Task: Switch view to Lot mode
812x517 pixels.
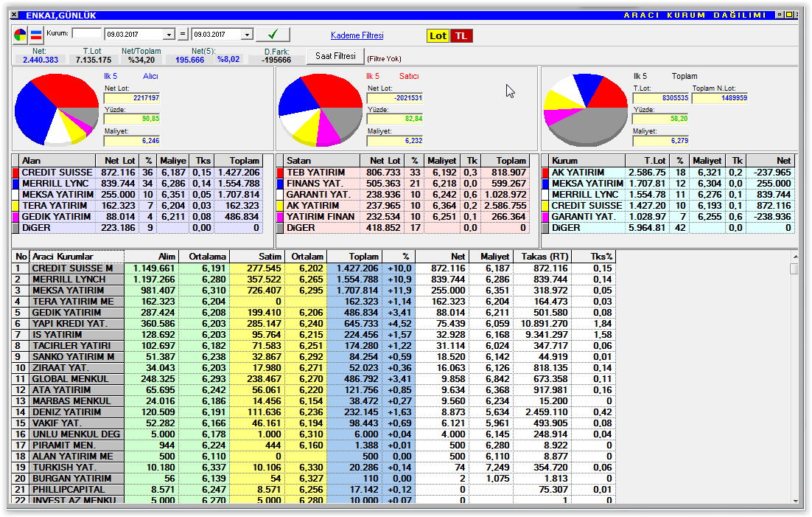Action: pos(438,36)
